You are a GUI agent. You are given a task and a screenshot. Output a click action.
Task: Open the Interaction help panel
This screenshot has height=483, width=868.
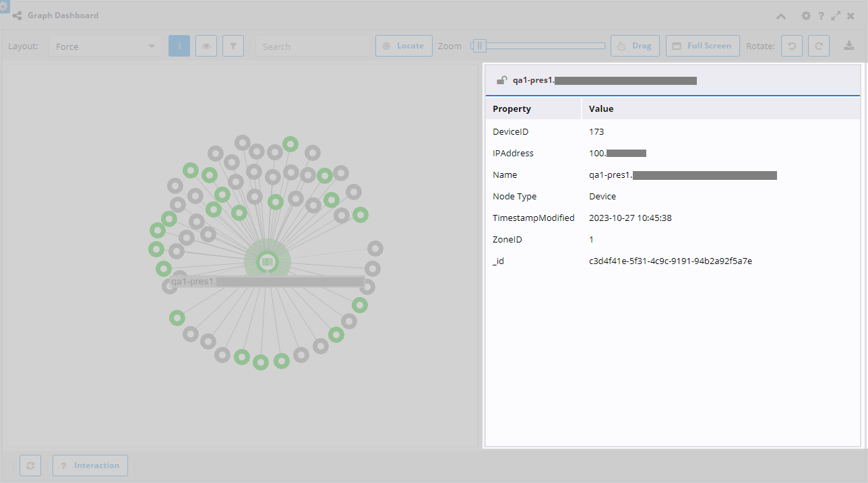point(90,465)
